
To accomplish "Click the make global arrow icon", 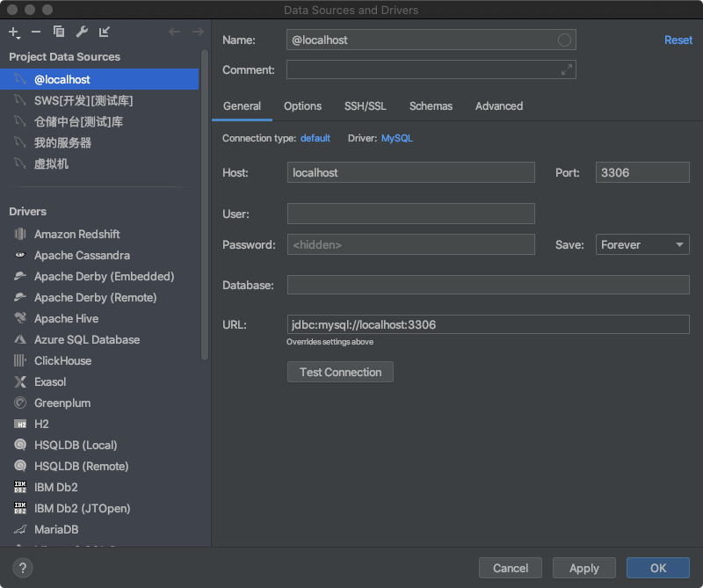I will 105,33.
